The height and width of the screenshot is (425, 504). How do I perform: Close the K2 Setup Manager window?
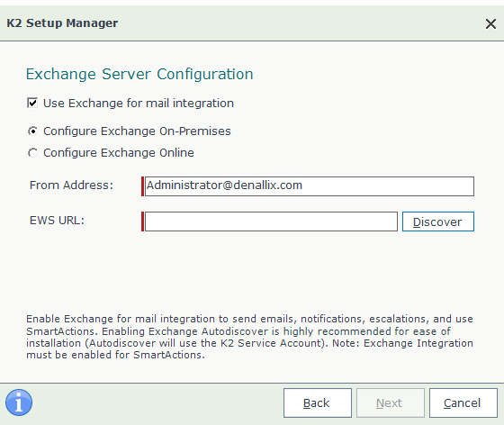pyautogui.click(x=490, y=23)
